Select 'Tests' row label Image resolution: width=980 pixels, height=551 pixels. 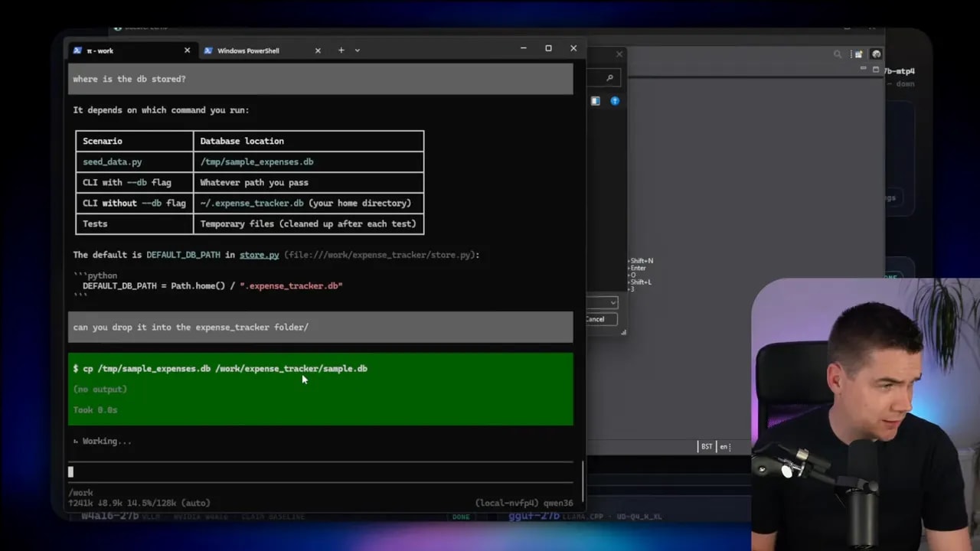95,224
